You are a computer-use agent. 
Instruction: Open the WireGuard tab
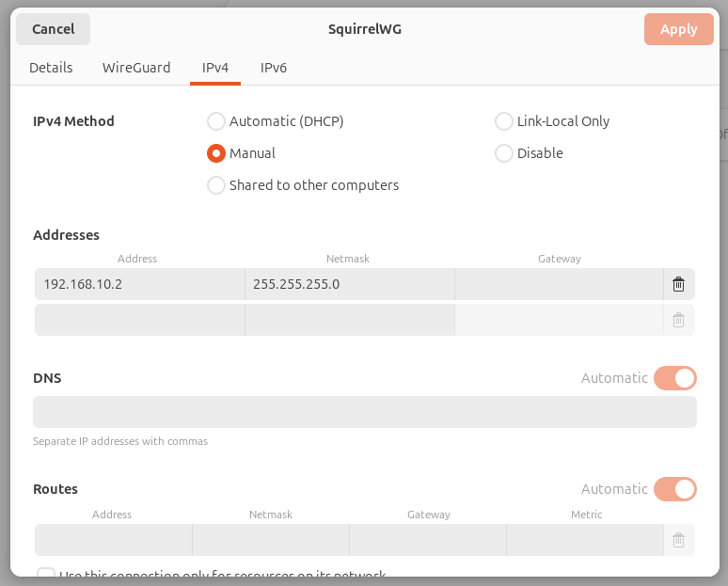136,68
